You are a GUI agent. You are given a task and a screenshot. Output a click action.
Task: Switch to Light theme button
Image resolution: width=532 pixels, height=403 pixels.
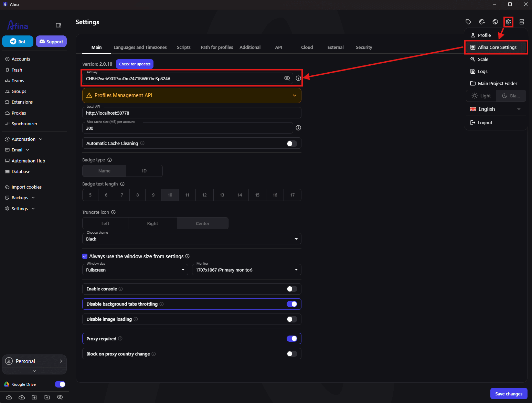pos(481,96)
